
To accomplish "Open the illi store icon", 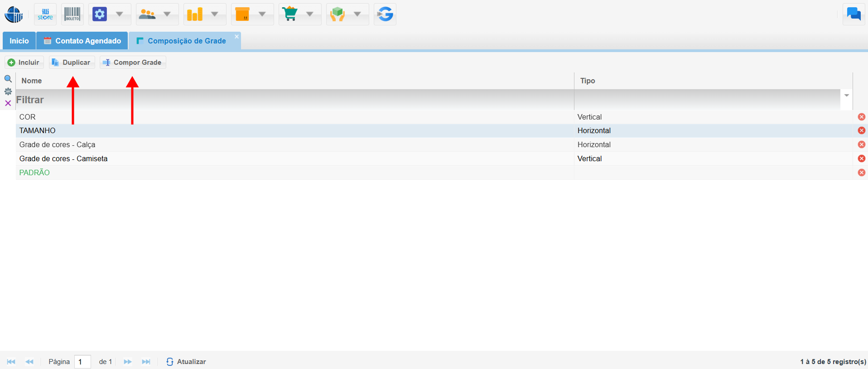I will (45, 14).
